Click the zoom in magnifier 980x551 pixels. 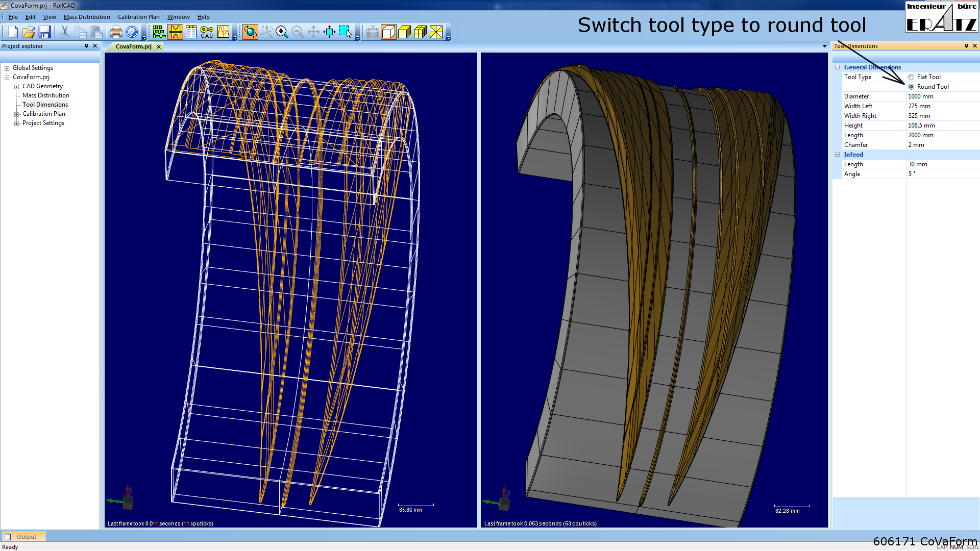coord(282,32)
